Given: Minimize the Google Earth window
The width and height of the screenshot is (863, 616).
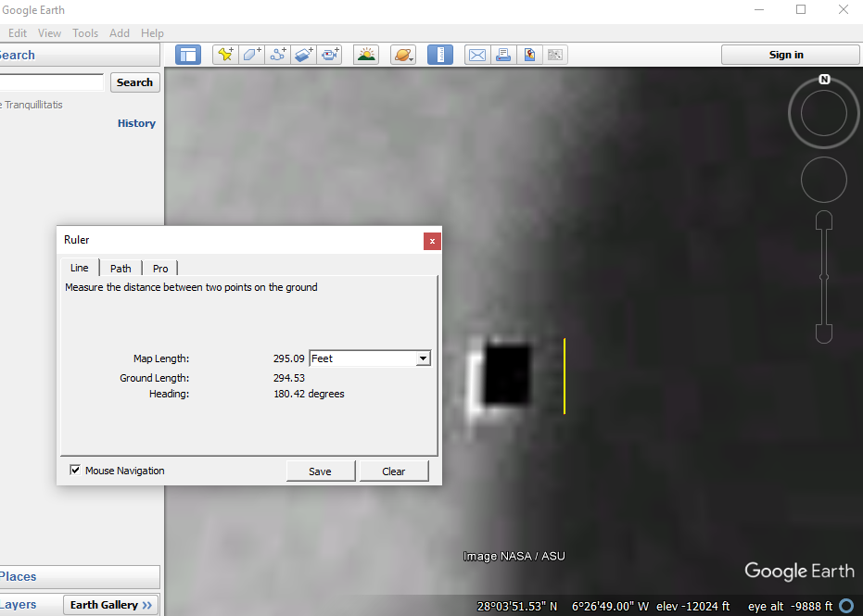Looking at the screenshot, I should click(759, 9).
